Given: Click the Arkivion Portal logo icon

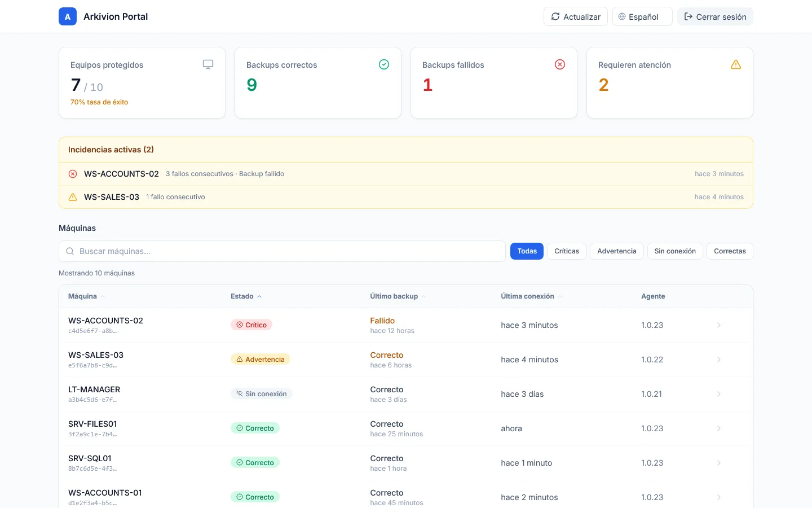Looking at the screenshot, I should point(68,16).
